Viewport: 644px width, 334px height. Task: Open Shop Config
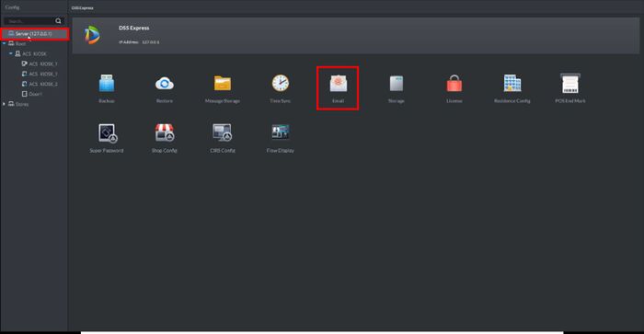click(165, 138)
